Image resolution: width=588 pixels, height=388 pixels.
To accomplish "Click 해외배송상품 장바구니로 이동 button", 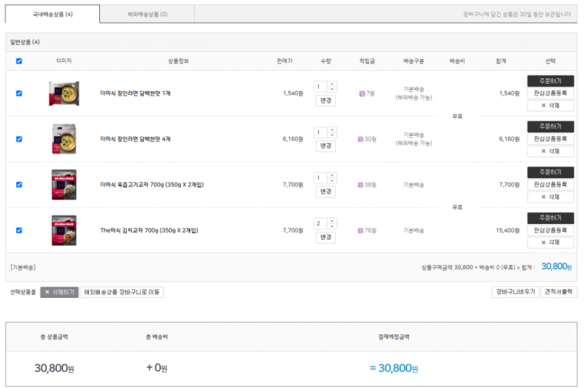I will (x=122, y=292).
